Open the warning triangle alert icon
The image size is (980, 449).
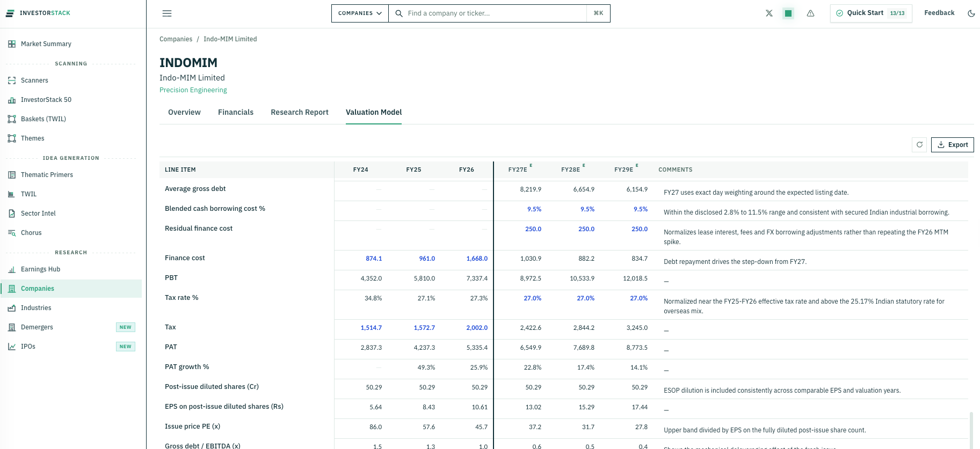[810, 13]
